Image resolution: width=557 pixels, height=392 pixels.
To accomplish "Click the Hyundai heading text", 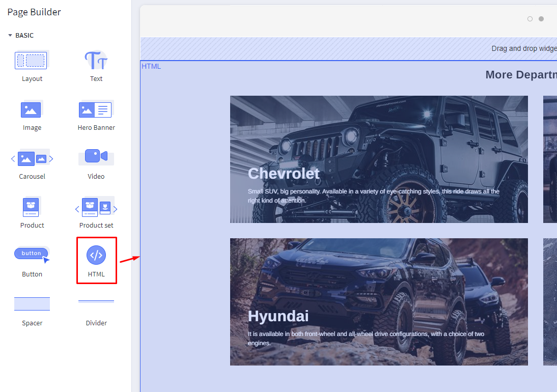I will 278,316.
